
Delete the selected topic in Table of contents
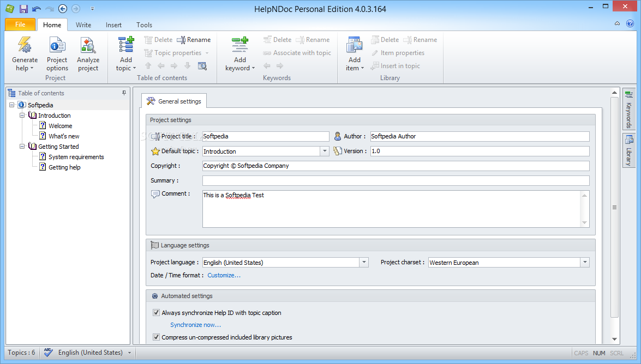(x=159, y=40)
